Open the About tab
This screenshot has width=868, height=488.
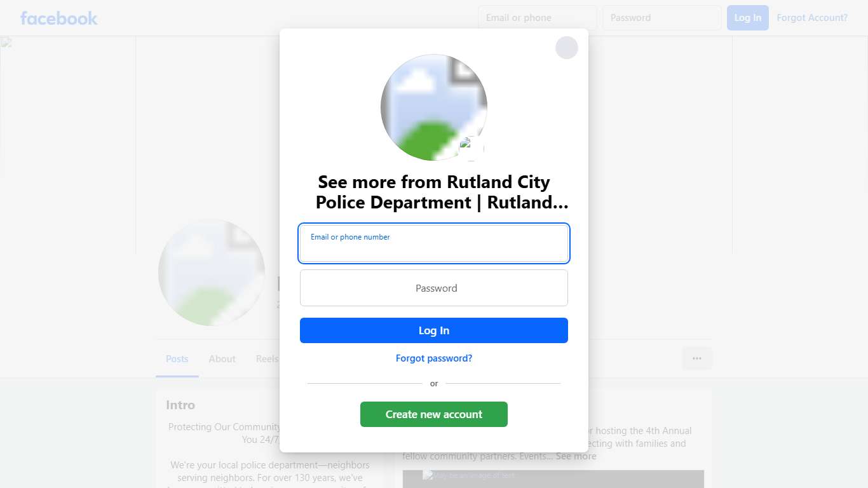[222, 359]
